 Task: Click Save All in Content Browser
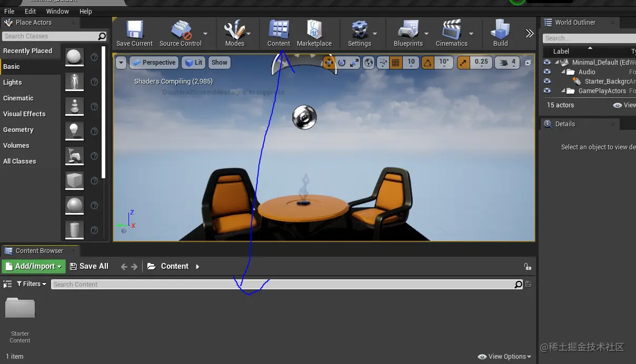coord(89,266)
